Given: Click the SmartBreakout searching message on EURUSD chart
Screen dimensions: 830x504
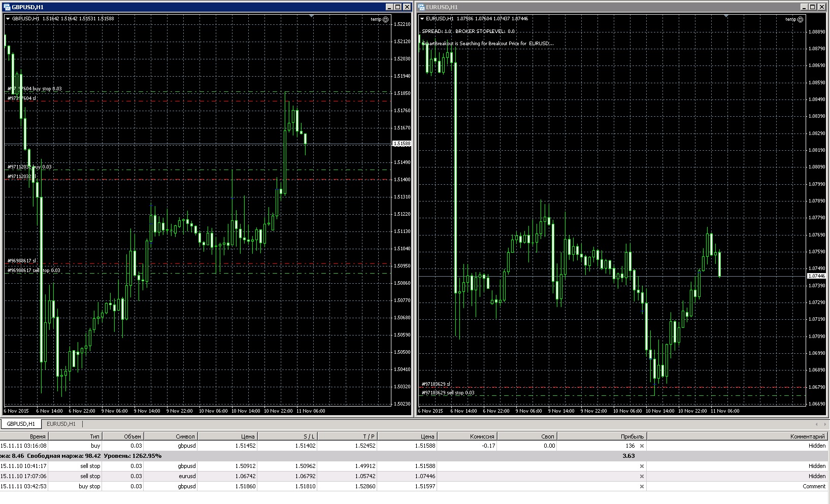Looking at the screenshot, I should click(487, 44).
